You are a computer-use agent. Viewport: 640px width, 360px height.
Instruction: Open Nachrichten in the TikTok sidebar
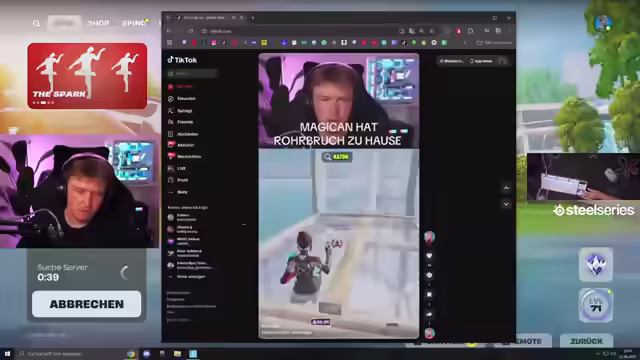pos(184,156)
